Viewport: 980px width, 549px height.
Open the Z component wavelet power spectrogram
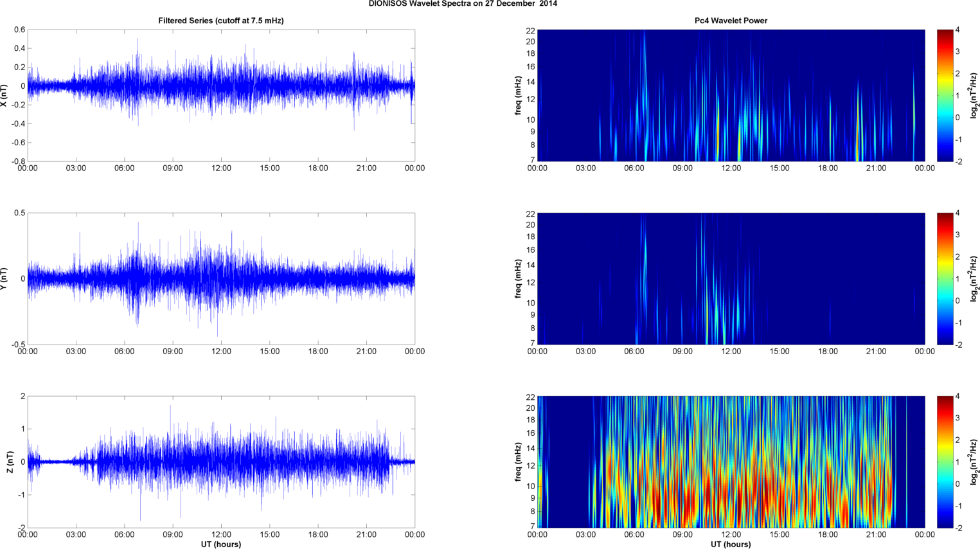click(x=731, y=462)
